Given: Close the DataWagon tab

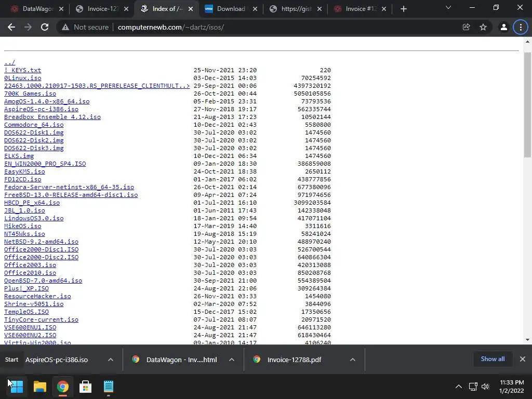Looking at the screenshot, I should [x=61, y=9].
